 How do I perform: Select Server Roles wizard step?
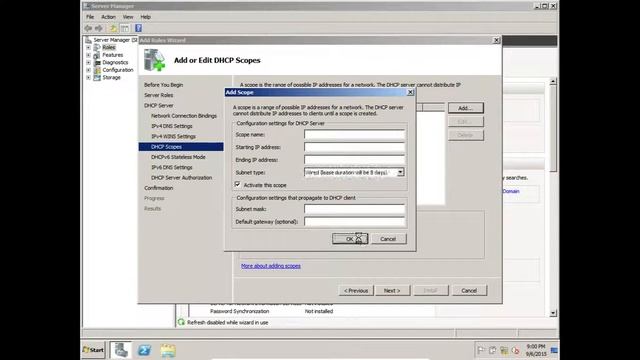tap(158, 95)
